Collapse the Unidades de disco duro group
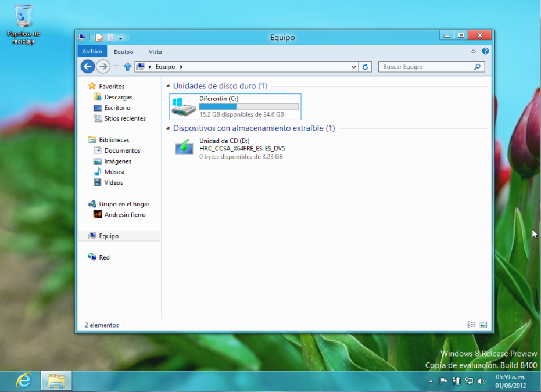 tap(168, 86)
